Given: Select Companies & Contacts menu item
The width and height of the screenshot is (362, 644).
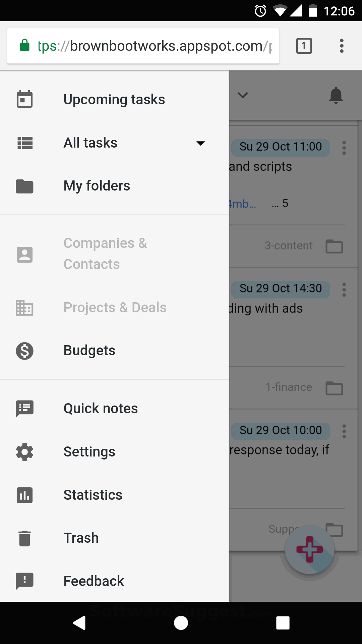Looking at the screenshot, I should pyautogui.click(x=105, y=254).
